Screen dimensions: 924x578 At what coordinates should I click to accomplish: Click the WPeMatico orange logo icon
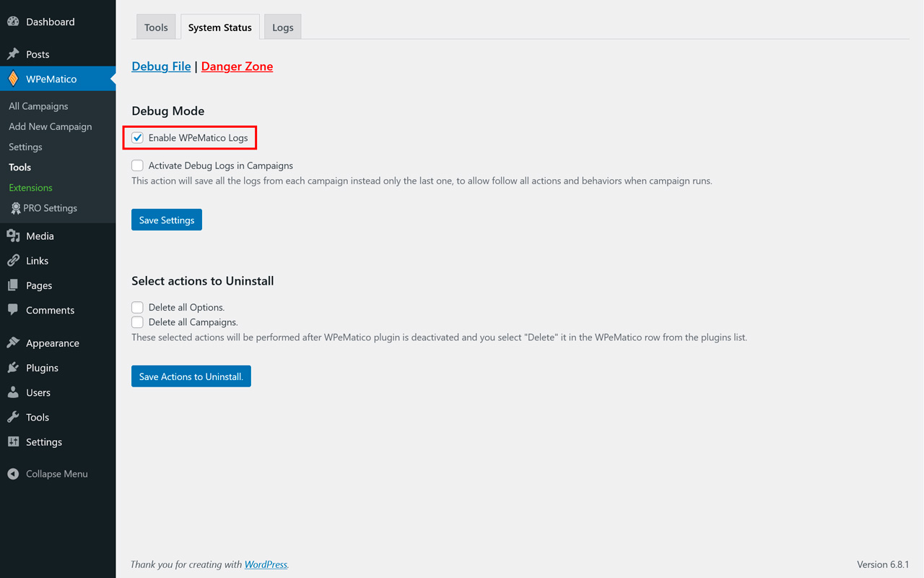[13, 79]
